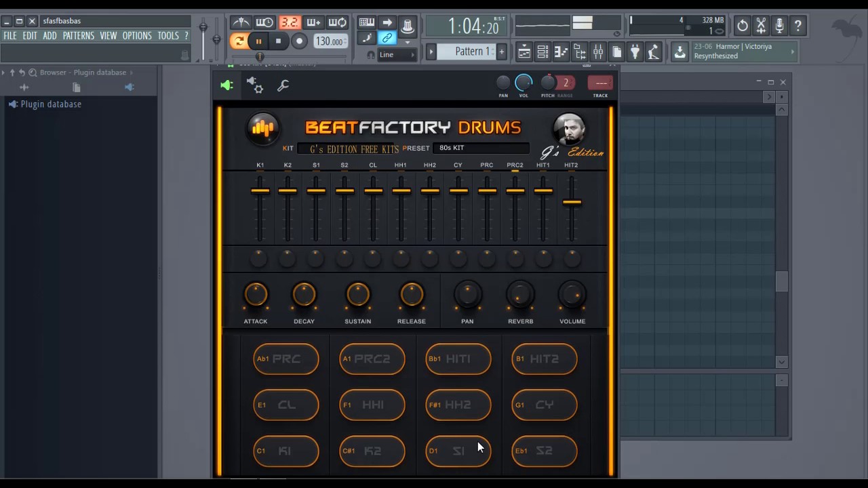Screen dimensions: 868x488
Task: Open the ADD menu
Action: pyautogui.click(x=50, y=36)
